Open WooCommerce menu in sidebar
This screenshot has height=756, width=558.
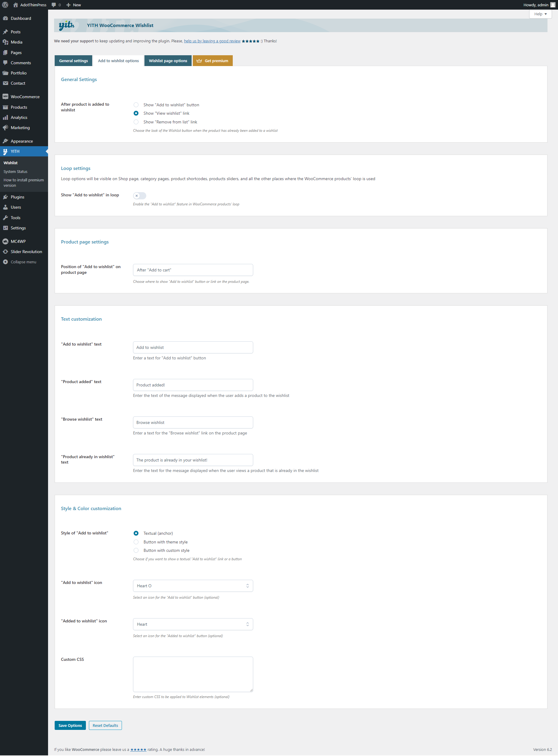click(x=24, y=97)
